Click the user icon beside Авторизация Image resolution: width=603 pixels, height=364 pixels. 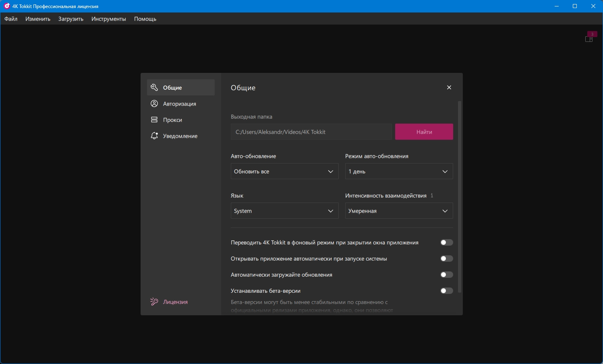point(154,103)
